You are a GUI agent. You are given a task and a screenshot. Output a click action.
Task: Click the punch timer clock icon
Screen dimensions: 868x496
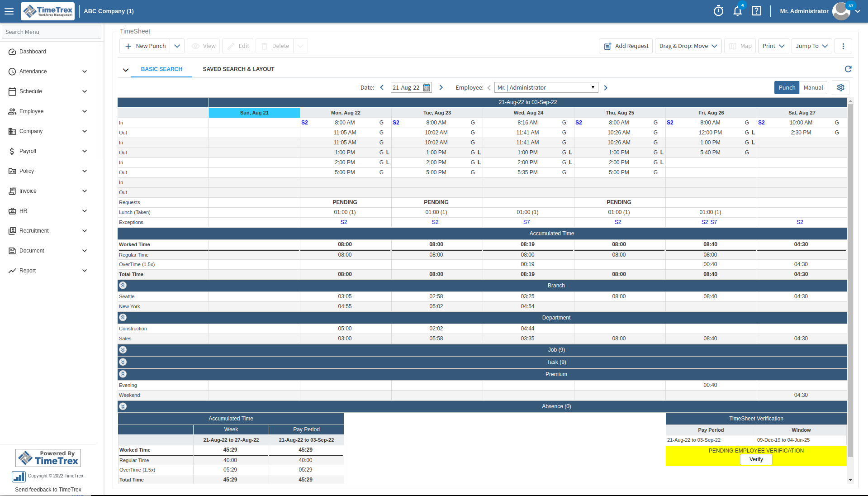(x=718, y=11)
